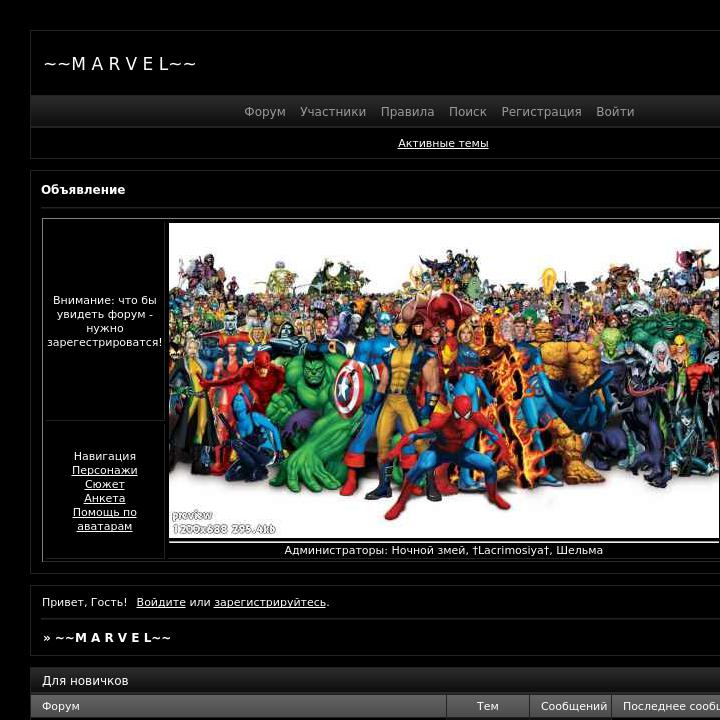Viewport: 720px width, 720px height.
Task: Go to Правила in the navigation bar
Action: [407, 112]
